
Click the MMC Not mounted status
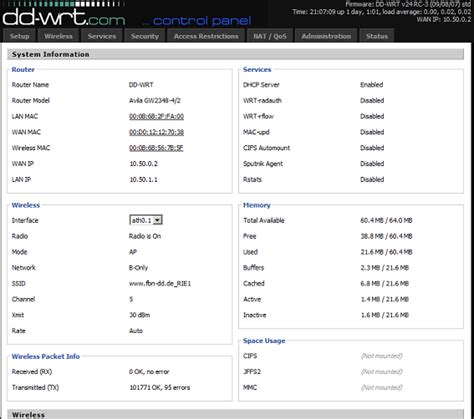tap(382, 387)
